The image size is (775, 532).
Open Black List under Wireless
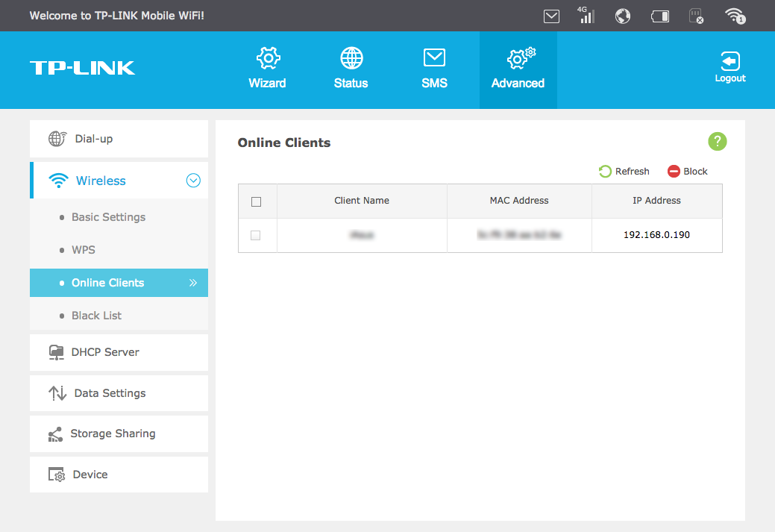pos(96,316)
